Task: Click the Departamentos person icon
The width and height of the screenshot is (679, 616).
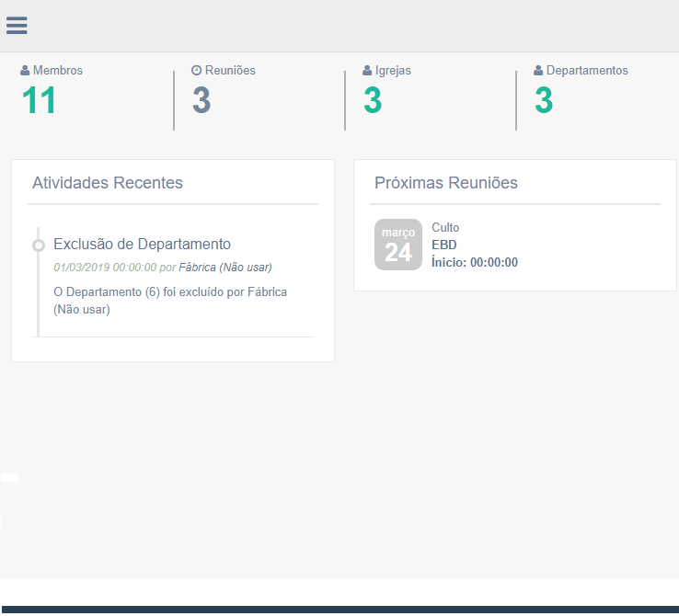Action: pyautogui.click(x=538, y=71)
